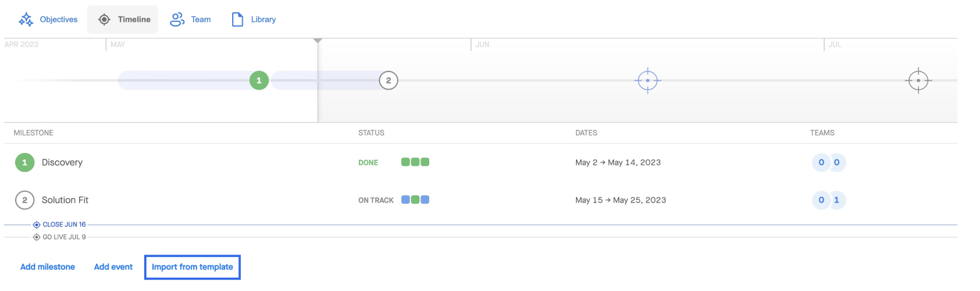This screenshot has width=980, height=291.
Task: Click Add milestone link
Action: (48, 267)
